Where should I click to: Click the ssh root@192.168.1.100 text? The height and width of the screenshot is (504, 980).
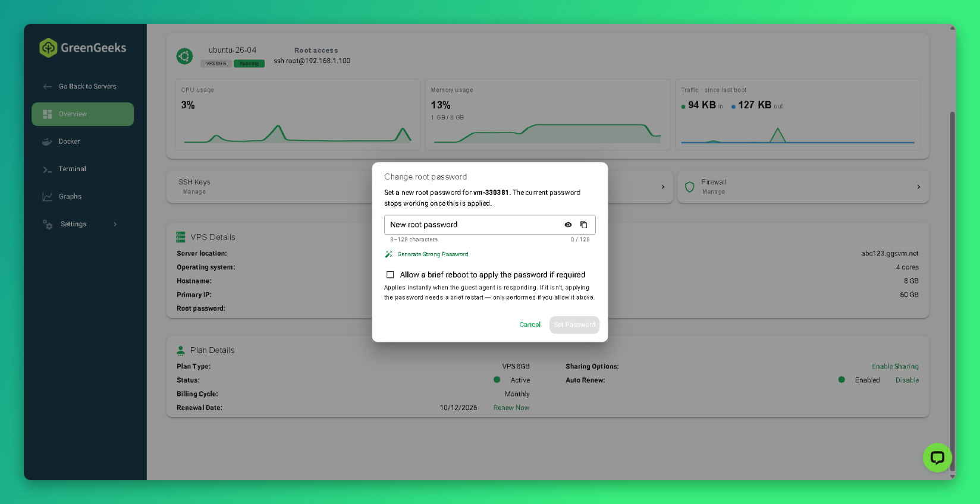click(312, 61)
